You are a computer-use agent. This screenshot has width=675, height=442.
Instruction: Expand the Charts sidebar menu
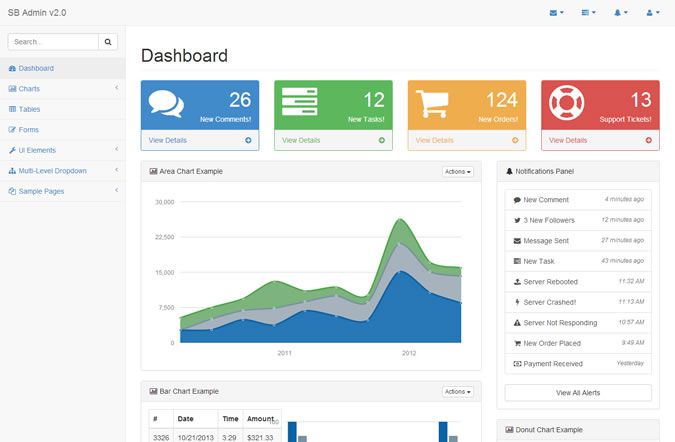[x=62, y=89]
